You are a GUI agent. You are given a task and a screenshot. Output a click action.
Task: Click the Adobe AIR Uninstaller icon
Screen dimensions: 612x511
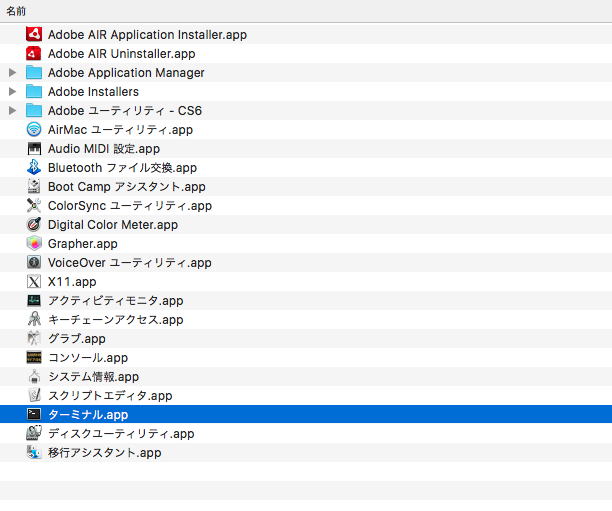point(34,53)
